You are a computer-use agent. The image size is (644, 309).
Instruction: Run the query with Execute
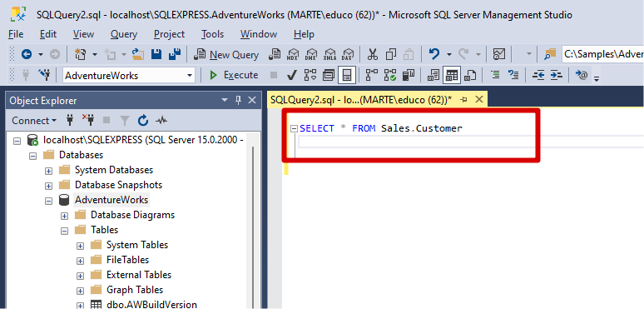tap(234, 75)
